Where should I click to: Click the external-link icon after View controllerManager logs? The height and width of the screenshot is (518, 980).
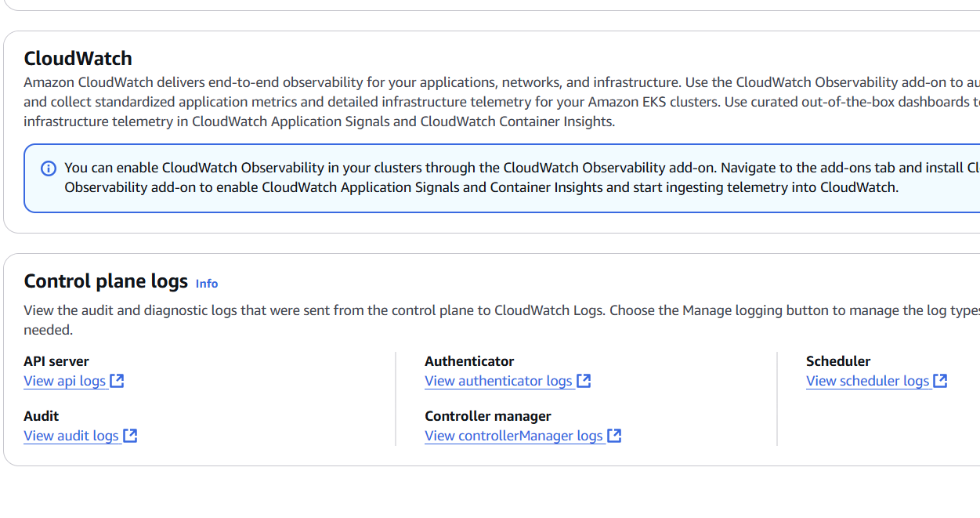pos(614,436)
